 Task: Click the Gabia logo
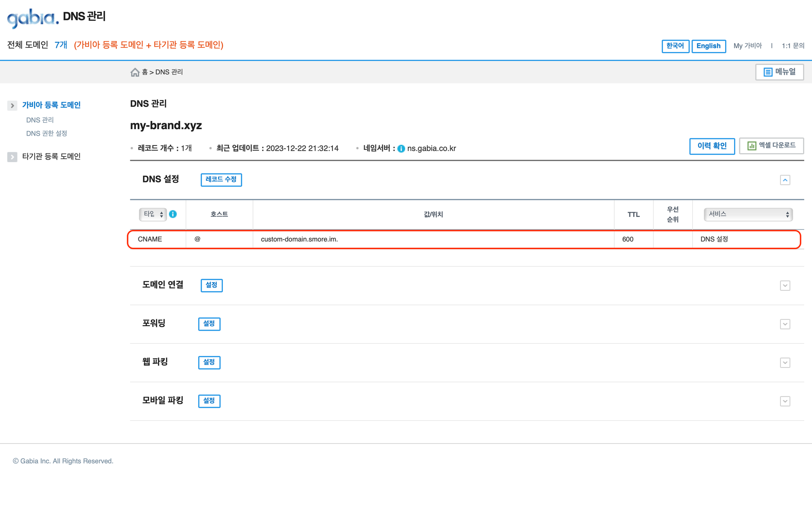[x=32, y=18]
